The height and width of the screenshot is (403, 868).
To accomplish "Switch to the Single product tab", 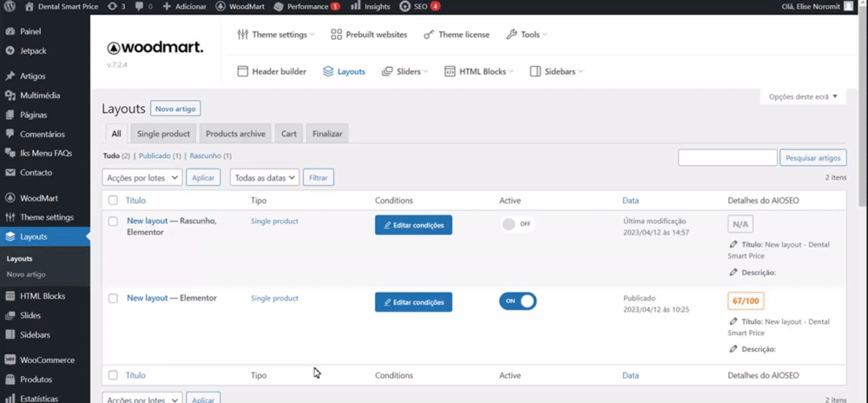I will coord(163,134).
